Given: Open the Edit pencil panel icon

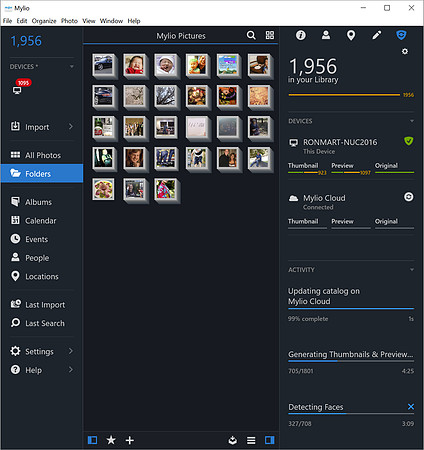Looking at the screenshot, I should pyautogui.click(x=376, y=35).
